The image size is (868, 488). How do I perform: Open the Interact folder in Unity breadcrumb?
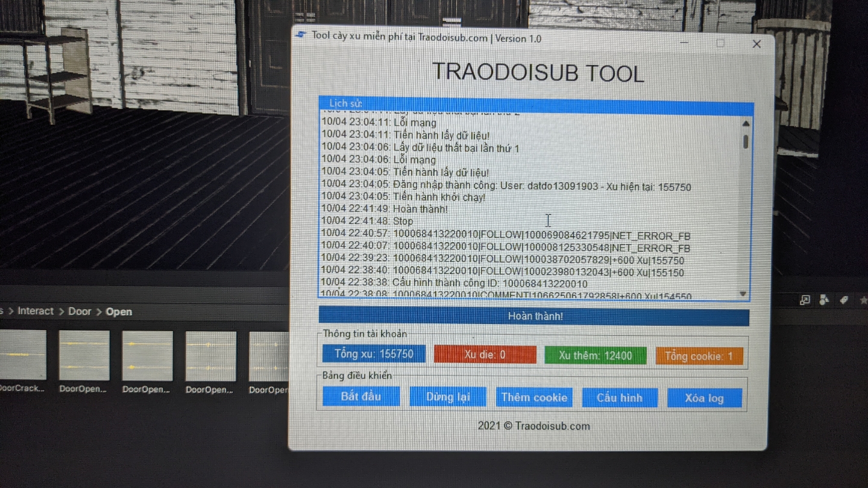pos(36,311)
